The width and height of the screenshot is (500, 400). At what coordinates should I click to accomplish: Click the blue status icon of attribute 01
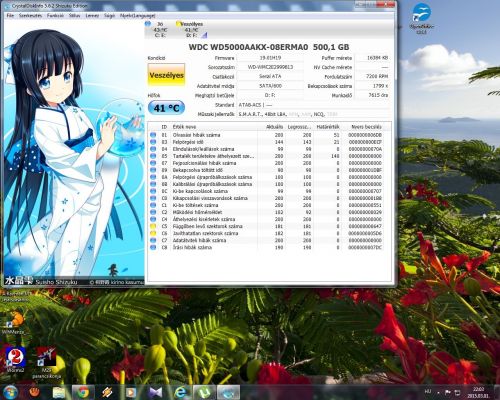click(x=153, y=135)
